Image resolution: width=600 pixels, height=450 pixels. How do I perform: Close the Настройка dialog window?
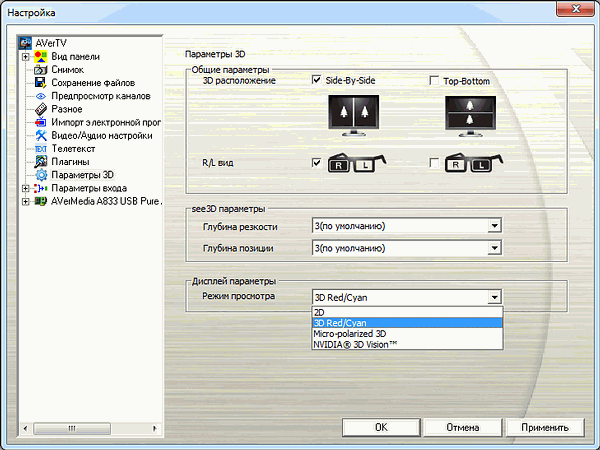click(576, 8)
